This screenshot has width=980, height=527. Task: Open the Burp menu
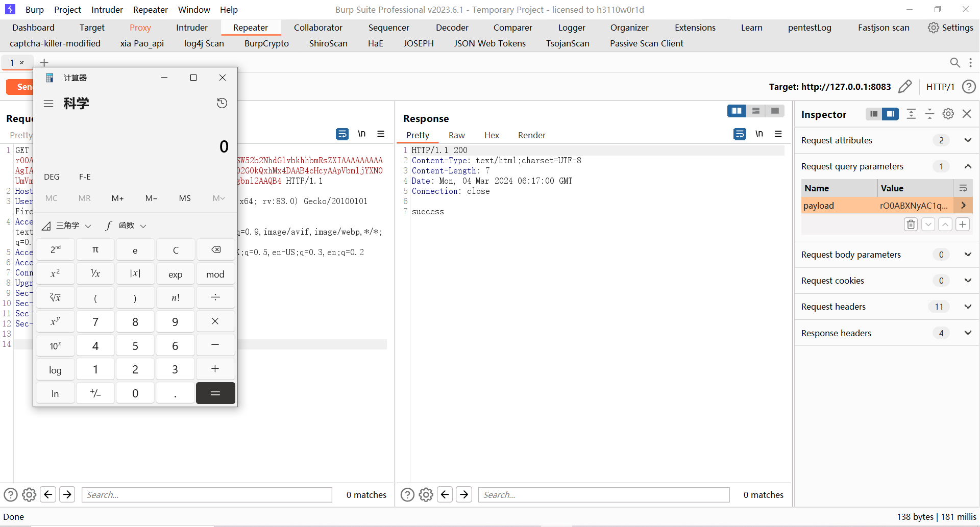tap(35, 10)
